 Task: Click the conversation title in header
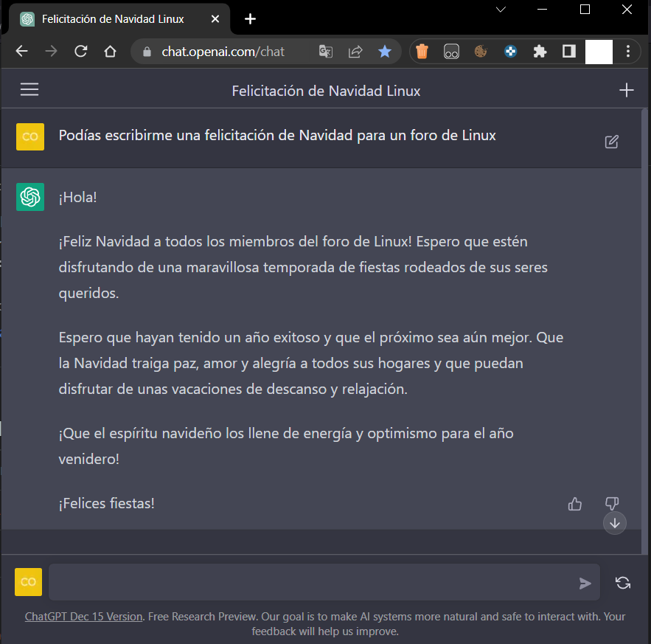[326, 91]
